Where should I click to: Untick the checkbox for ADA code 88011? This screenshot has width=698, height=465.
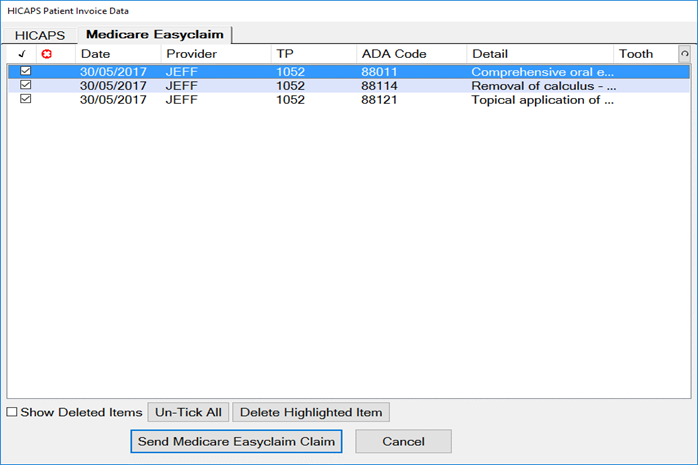(x=26, y=71)
